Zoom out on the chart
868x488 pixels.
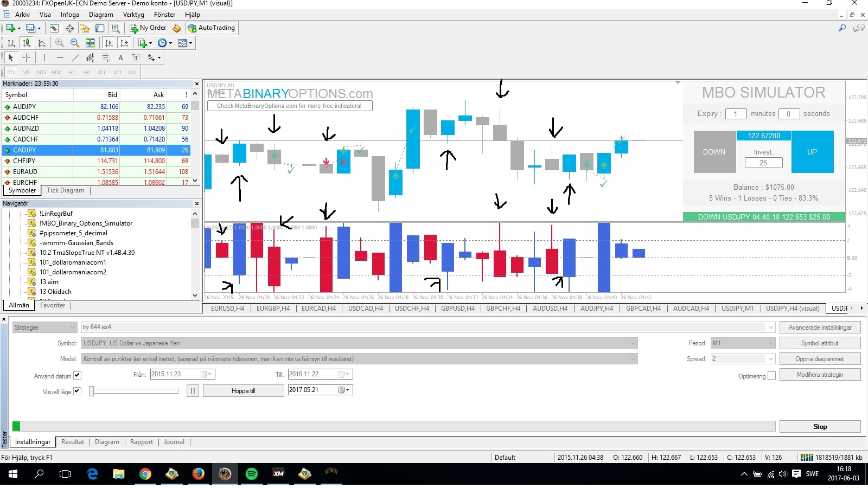tap(75, 43)
